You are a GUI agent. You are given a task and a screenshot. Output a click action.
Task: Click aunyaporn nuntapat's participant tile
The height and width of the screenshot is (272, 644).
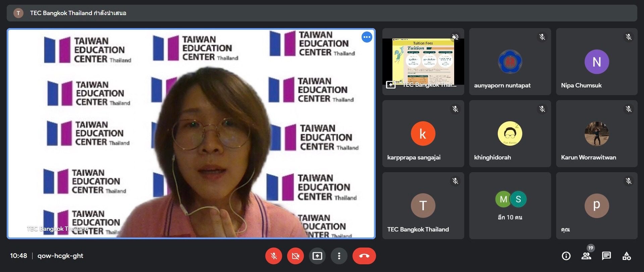(510, 62)
